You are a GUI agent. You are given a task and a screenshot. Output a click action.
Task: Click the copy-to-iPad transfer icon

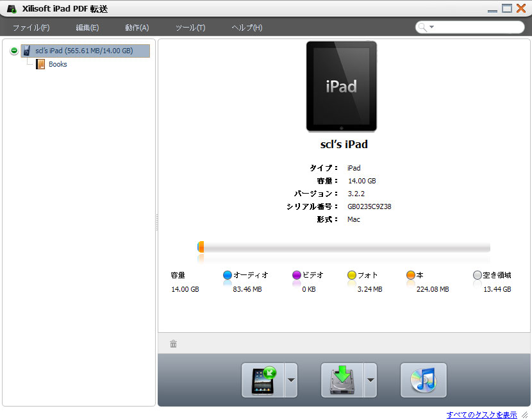(263, 380)
